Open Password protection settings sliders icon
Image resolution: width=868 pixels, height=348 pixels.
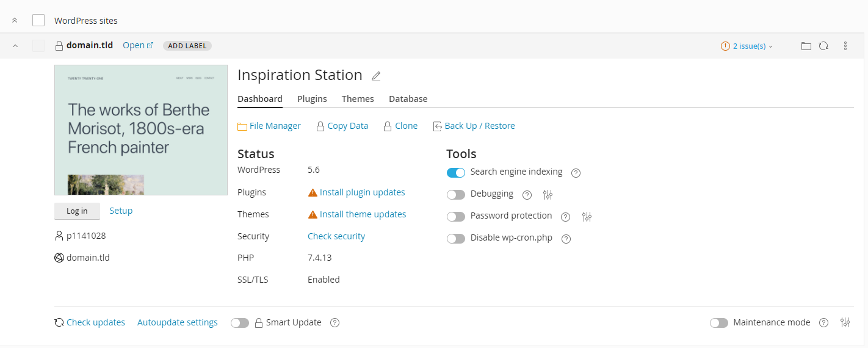pyautogui.click(x=587, y=217)
